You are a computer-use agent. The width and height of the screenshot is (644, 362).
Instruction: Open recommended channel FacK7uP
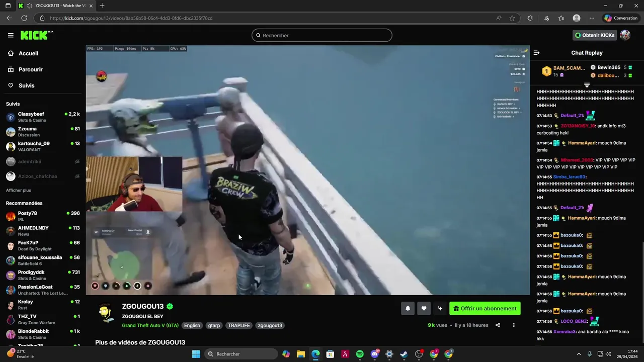[x=43, y=245]
